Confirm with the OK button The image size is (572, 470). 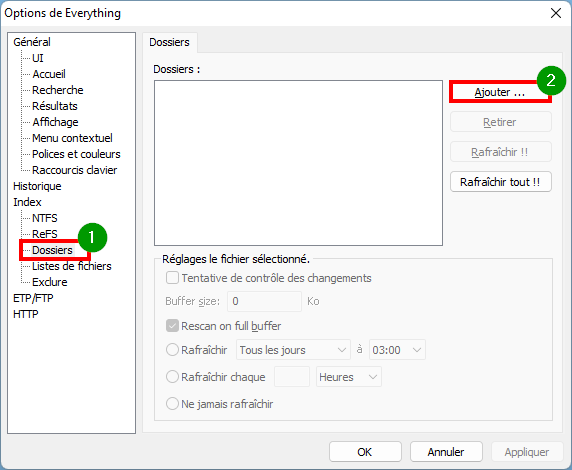[365, 452]
